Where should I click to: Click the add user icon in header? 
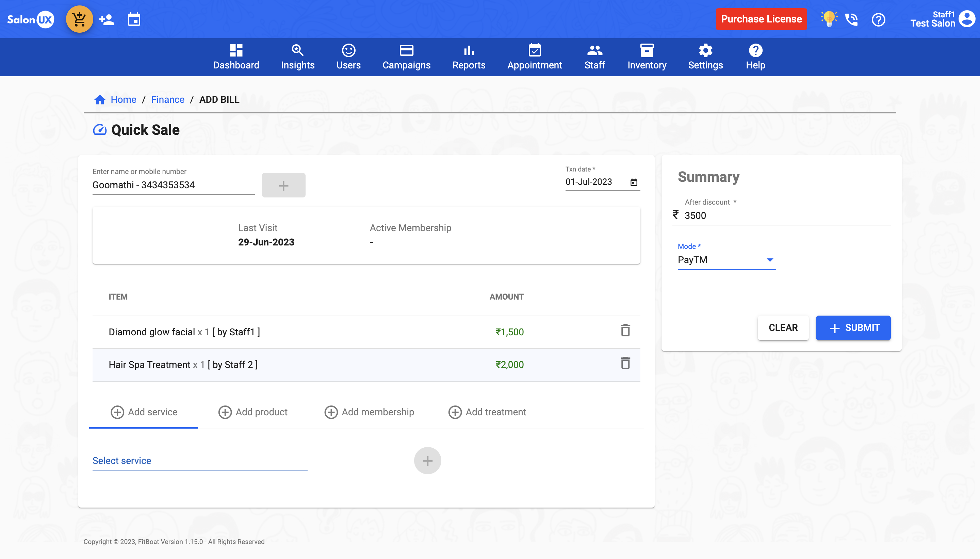107,19
